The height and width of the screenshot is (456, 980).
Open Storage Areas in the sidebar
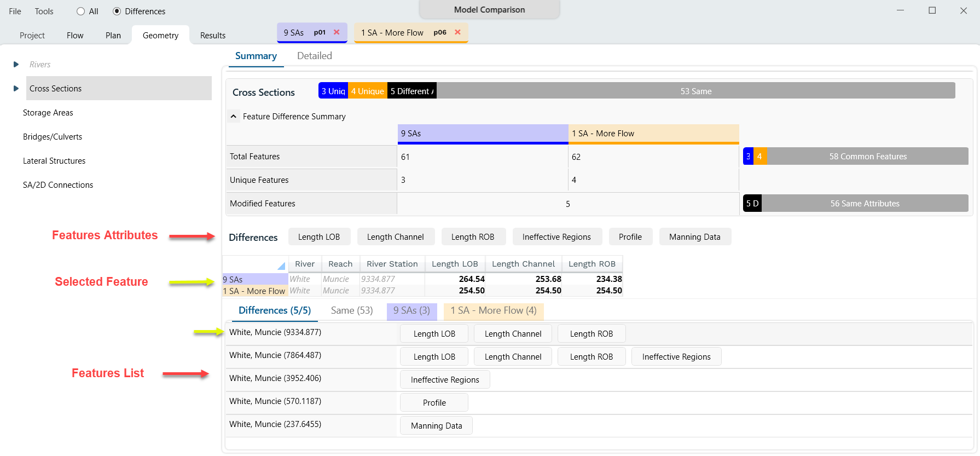tap(48, 113)
